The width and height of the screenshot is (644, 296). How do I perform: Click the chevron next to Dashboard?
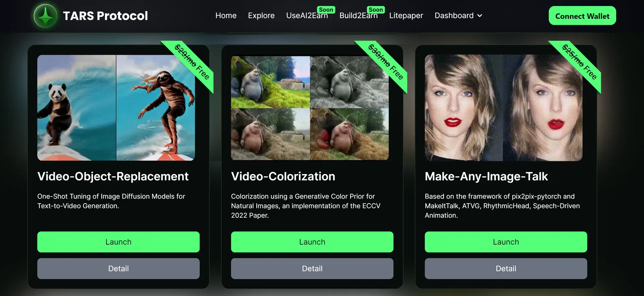(x=480, y=16)
